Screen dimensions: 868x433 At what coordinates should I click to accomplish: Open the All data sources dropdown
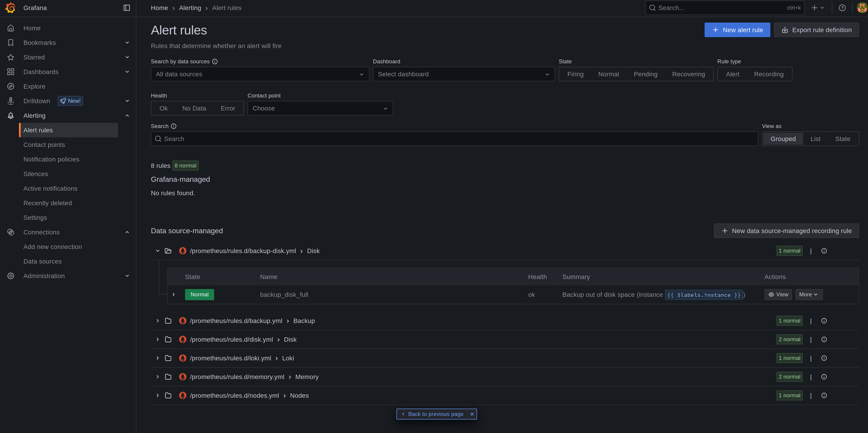[259, 74]
